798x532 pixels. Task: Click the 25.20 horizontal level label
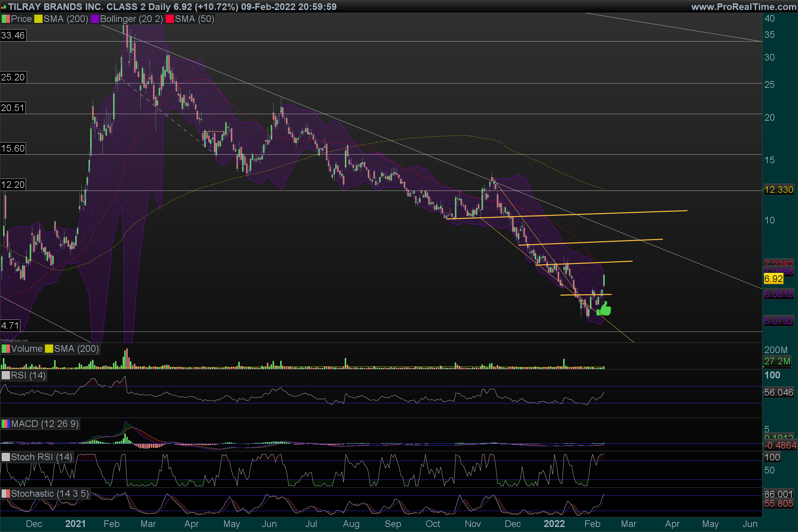(13, 77)
